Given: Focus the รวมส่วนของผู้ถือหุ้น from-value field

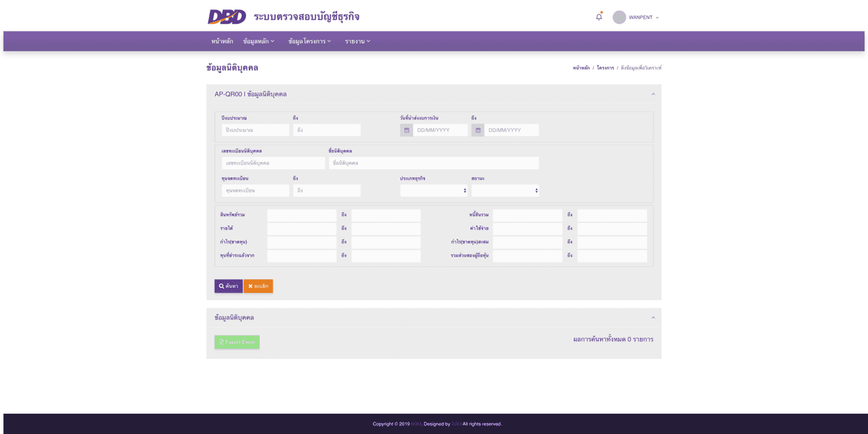Looking at the screenshot, I should coord(527,256).
